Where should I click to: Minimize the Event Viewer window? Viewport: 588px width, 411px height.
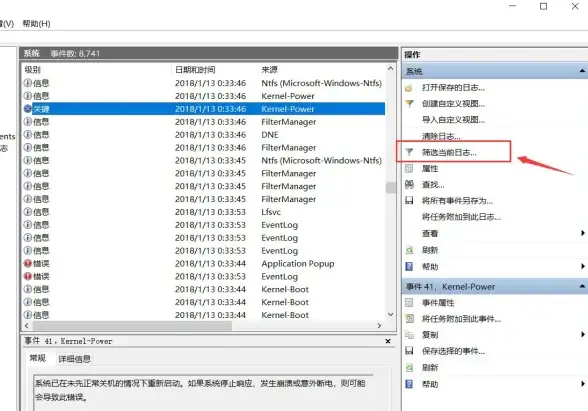513,6
